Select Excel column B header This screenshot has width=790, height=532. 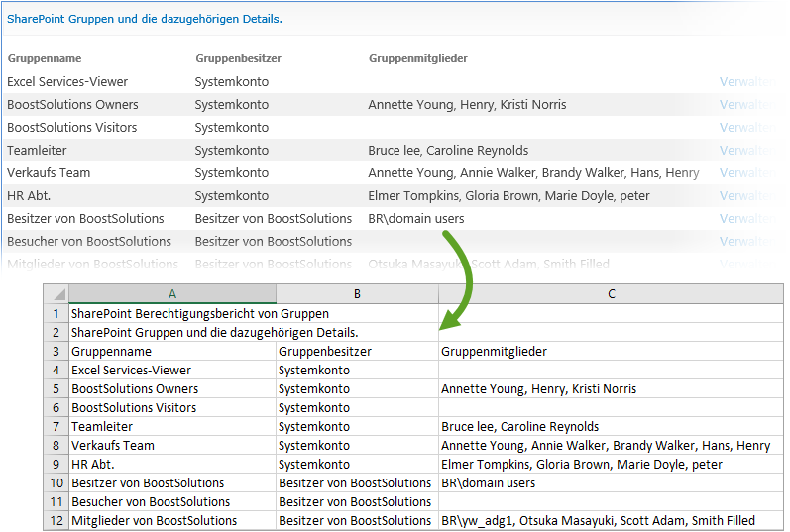click(357, 293)
